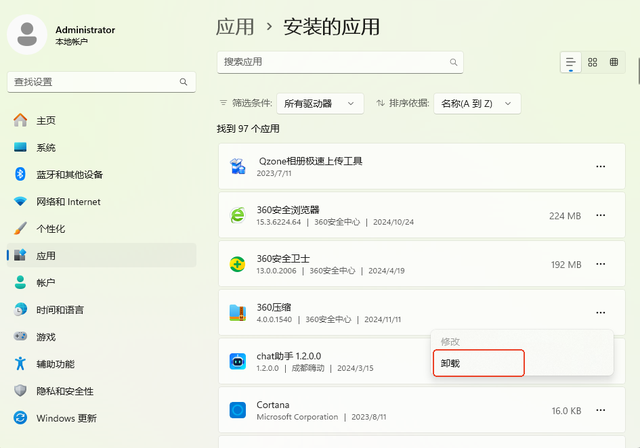Viewport: 640px width, 448px height.
Task: Click the vertical scrollbar on the right
Action: (638, 71)
